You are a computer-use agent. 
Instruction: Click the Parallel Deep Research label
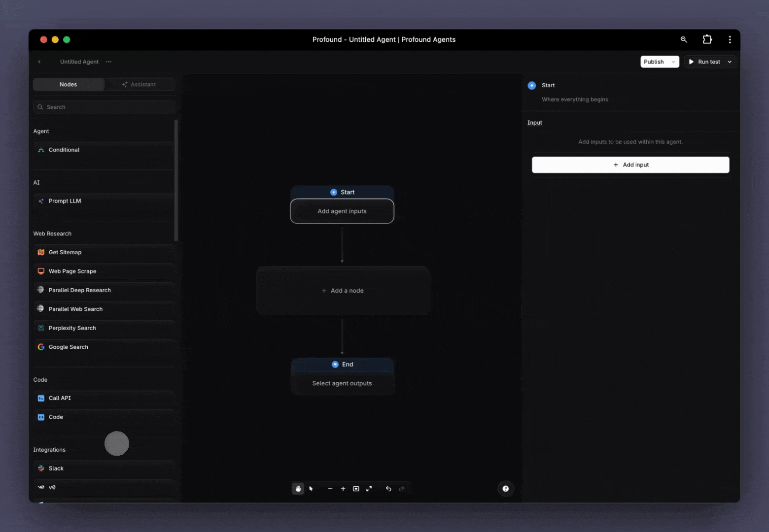pyautogui.click(x=80, y=290)
